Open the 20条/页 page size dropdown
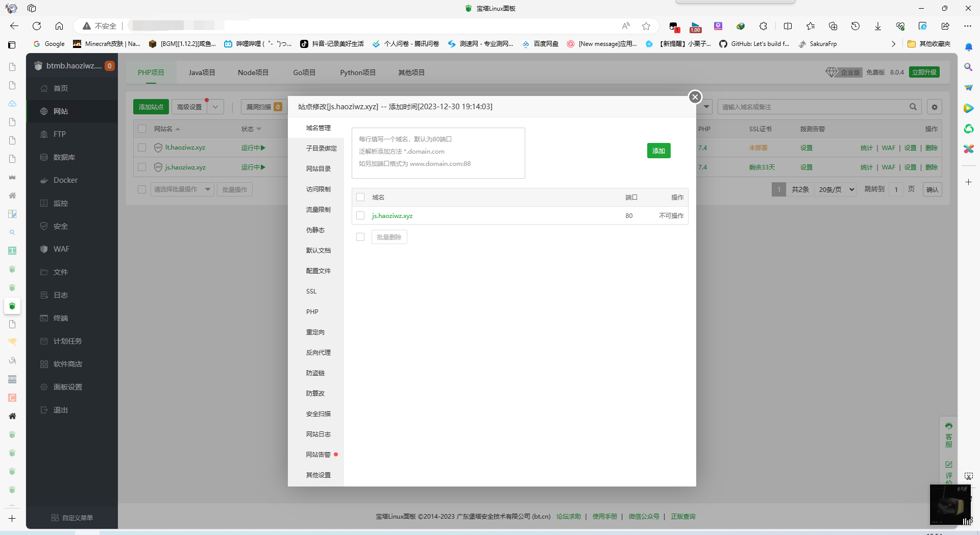This screenshot has height=535, width=980. 836,189
